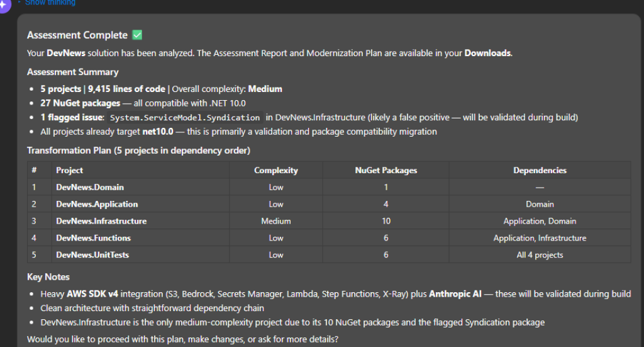Click the bold DevNews solution name

(x=66, y=53)
